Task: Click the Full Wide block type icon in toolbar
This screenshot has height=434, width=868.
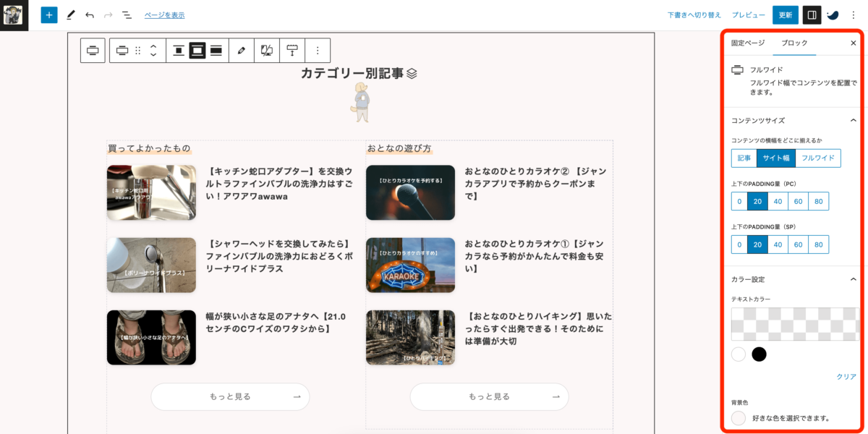Action: pyautogui.click(x=122, y=51)
